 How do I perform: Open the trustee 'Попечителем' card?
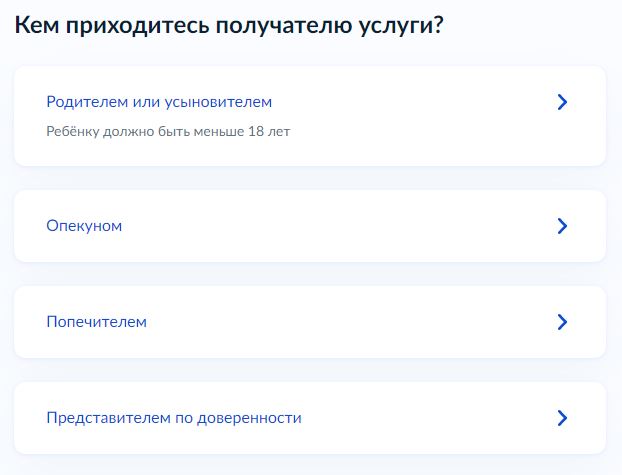click(310, 322)
